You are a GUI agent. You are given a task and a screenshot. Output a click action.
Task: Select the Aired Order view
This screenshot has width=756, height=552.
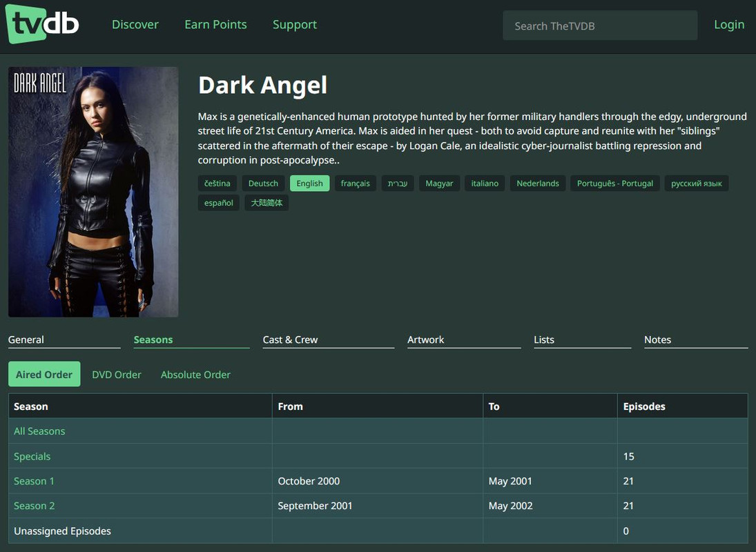pyautogui.click(x=44, y=374)
